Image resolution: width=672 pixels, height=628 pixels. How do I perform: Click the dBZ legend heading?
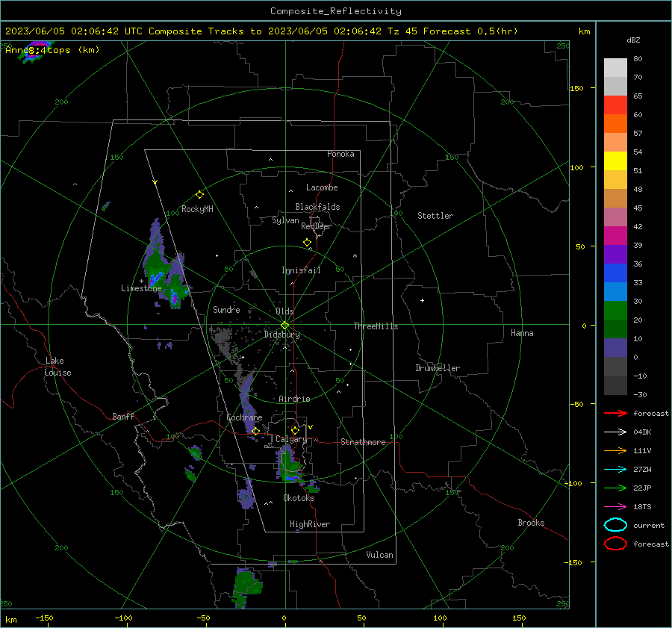tap(633, 40)
